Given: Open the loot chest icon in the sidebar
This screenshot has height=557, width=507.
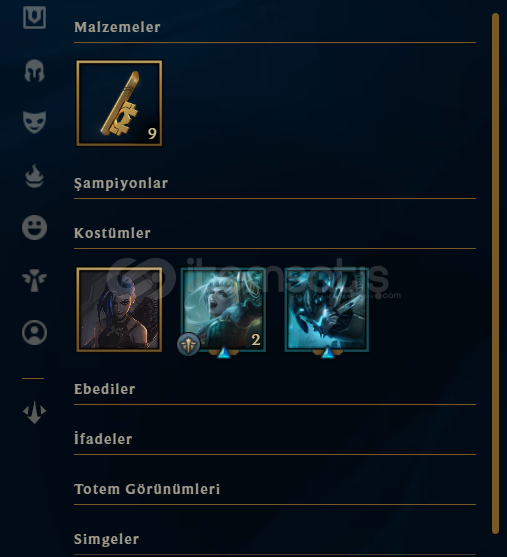Looking at the screenshot, I should (34, 17).
